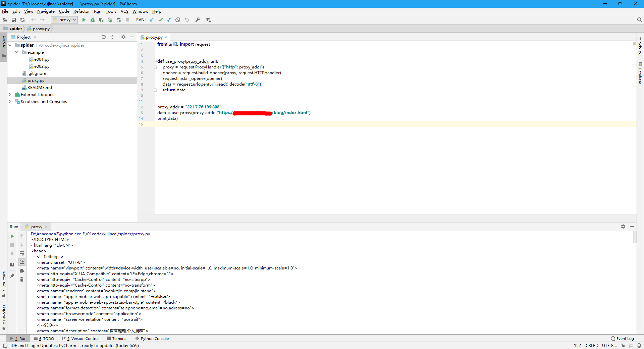Expand Scratches and Consoles node
The image size is (644, 349).
click(x=10, y=101)
